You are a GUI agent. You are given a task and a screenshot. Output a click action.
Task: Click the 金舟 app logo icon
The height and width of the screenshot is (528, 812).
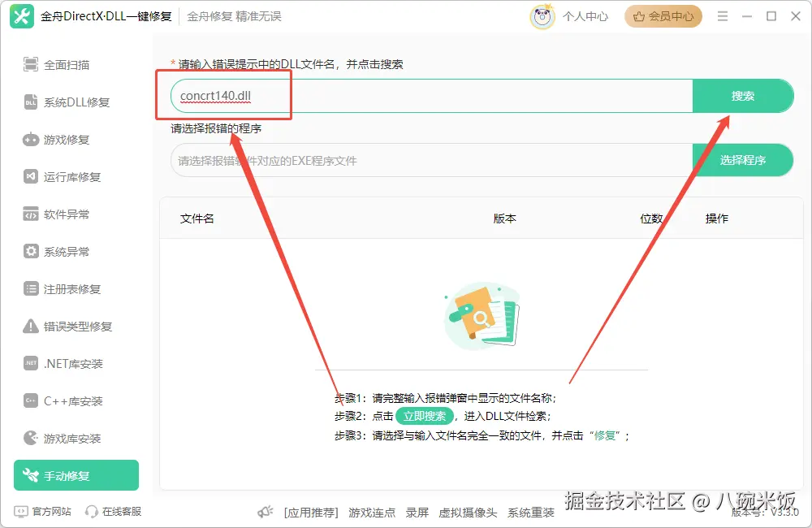(x=22, y=16)
